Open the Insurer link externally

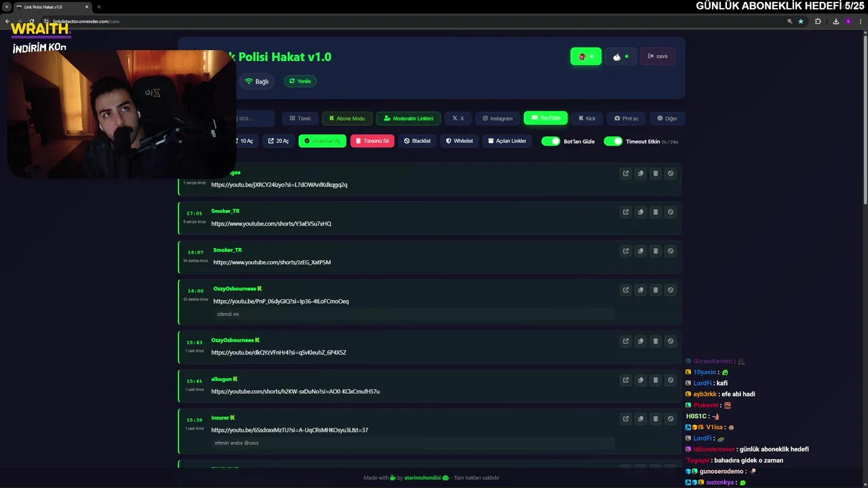click(x=625, y=419)
